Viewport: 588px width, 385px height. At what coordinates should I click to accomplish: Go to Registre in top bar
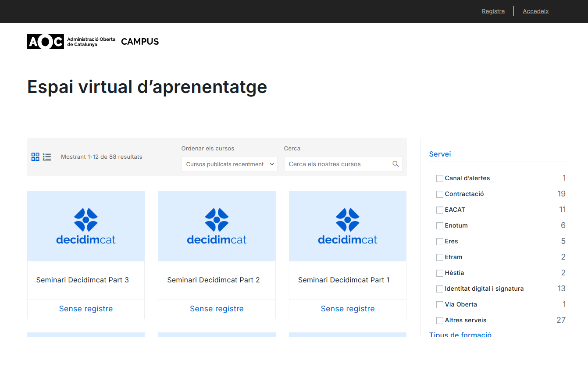pos(493,11)
